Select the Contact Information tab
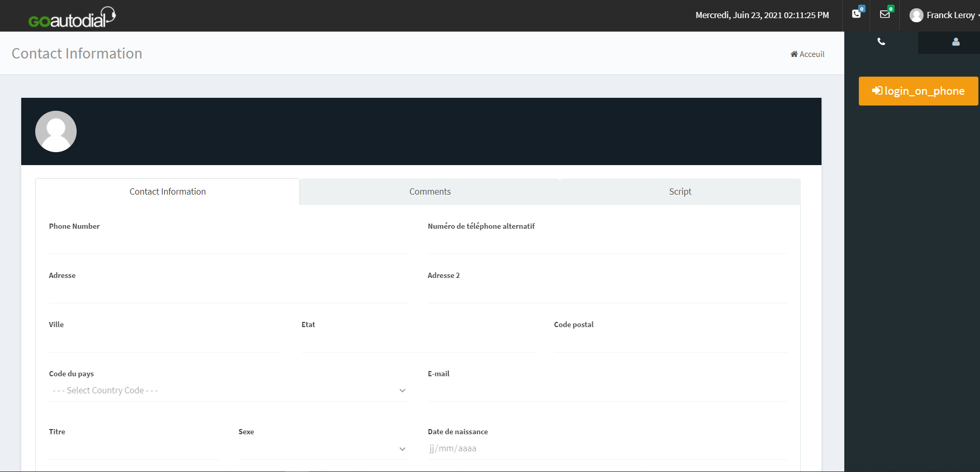The height and width of the screenshot is (472, 980). 167,191
